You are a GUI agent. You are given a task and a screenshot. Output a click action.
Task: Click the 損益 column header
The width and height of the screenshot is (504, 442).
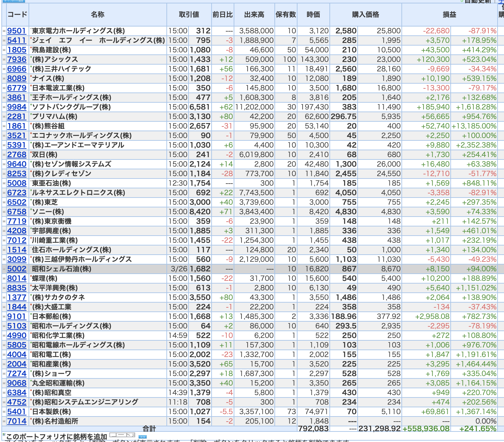(450, 15)
